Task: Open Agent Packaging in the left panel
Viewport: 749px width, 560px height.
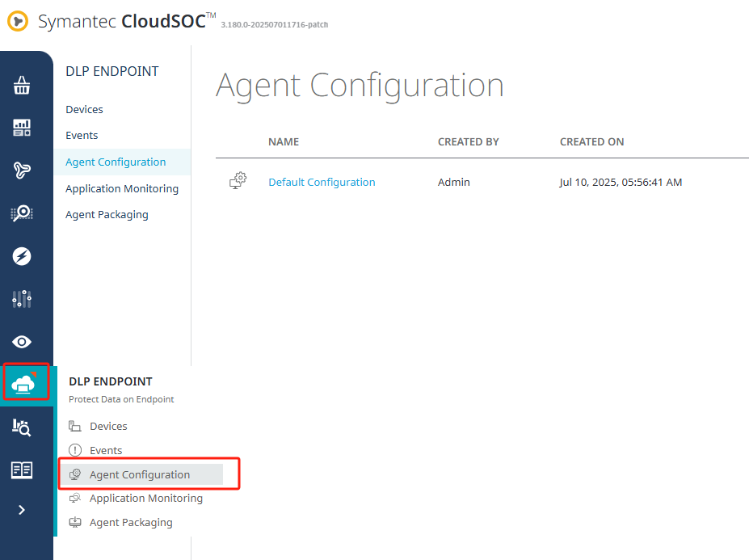Action: click(x=107, y=214)
